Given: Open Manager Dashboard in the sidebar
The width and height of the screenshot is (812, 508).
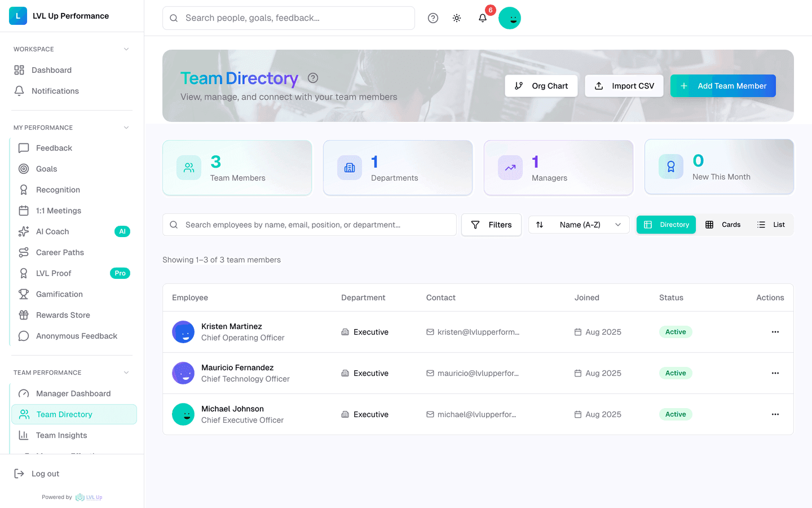Looking at the screenshot, I should [74, 393].
